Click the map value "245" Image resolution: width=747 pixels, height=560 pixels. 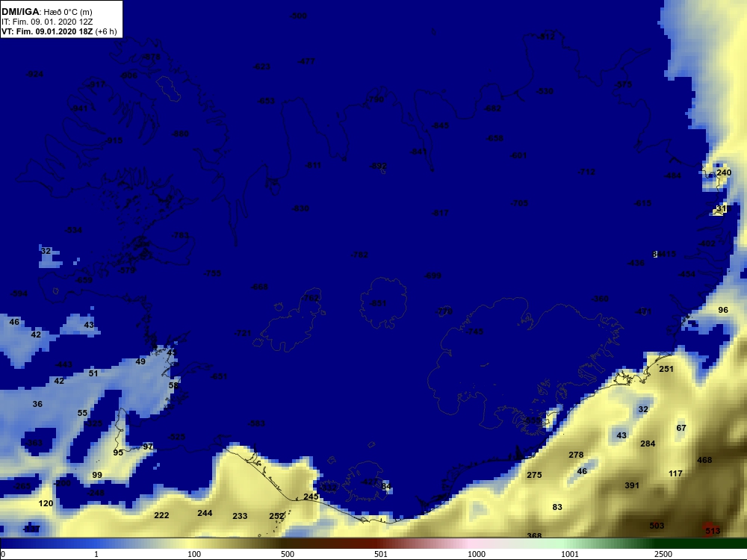[x=311, y=497]
